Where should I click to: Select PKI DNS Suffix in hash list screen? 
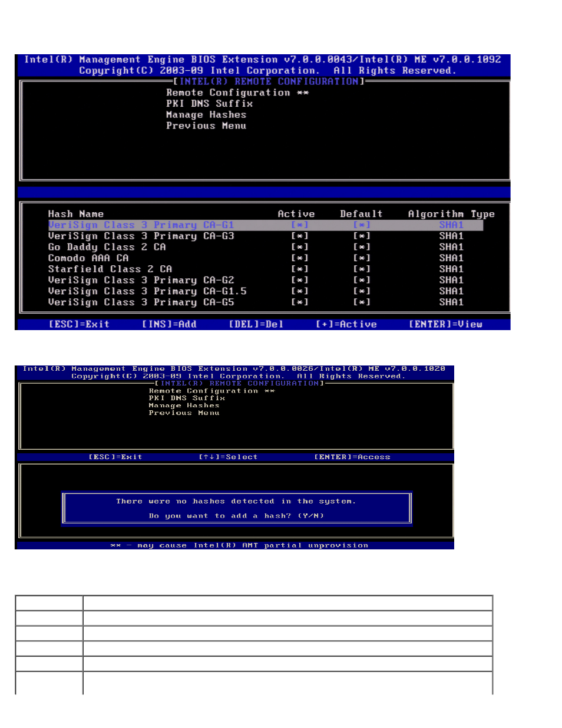[x=209, y=104]
